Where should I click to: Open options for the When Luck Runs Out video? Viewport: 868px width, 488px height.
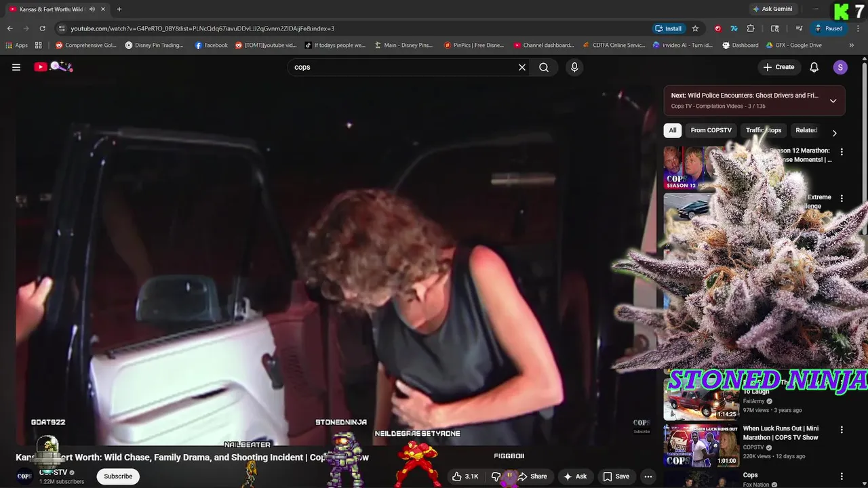coord(842,430)
